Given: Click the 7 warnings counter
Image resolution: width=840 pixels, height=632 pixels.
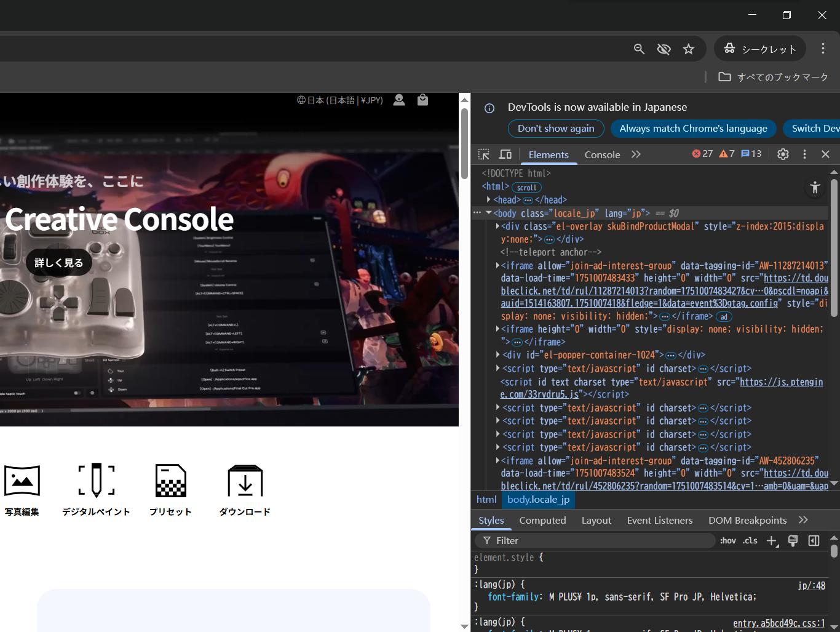Looking at the screenshot, I should click(x=727, y=154).
